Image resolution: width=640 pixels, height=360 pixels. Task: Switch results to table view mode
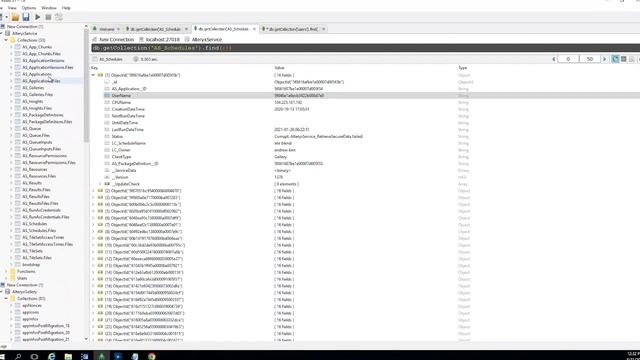click(x=623, y=59)
